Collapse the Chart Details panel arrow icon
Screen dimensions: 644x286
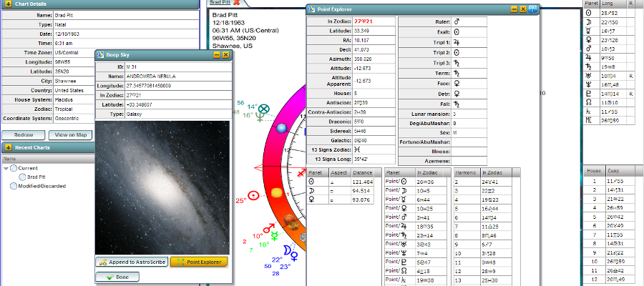coord(8,4)
